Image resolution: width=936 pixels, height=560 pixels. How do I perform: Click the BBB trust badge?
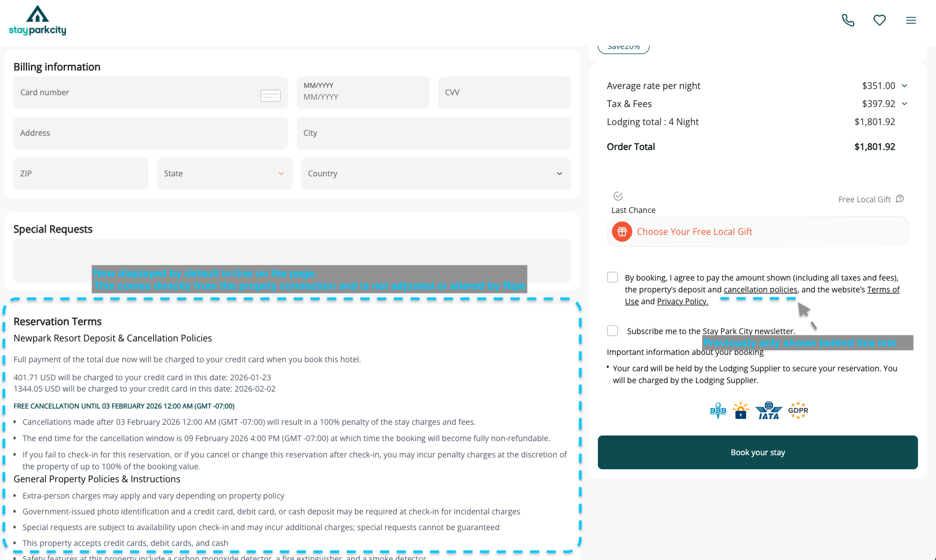[x=718, y=411]
